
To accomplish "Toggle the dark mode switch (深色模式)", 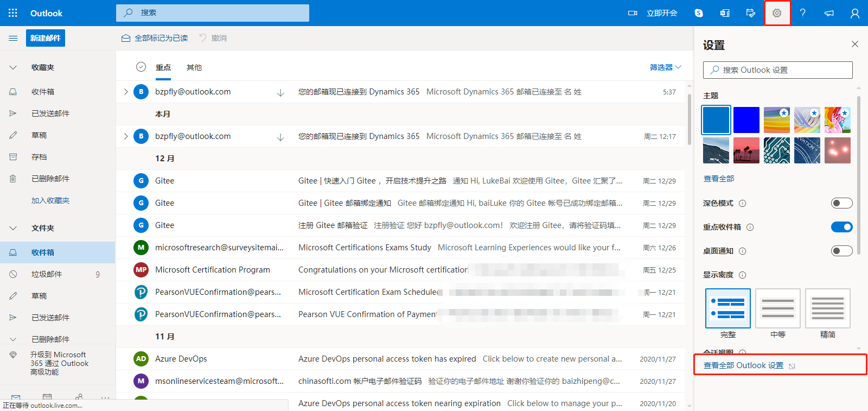I will (841, 203).
